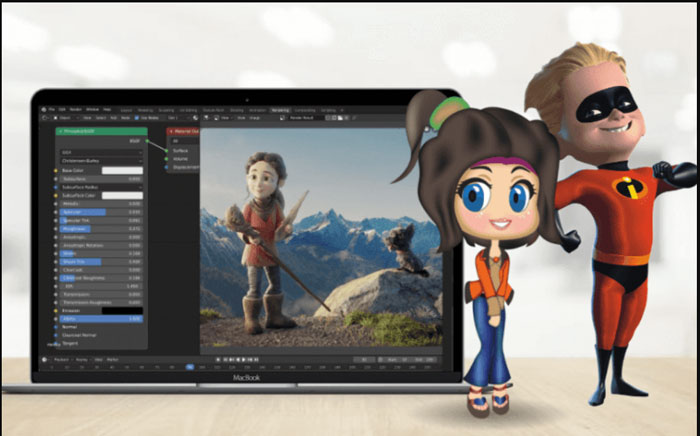Screen dimensions: 700x436
Task: Toggle the Use Nodes checkbox
Action: pos(137,118)
